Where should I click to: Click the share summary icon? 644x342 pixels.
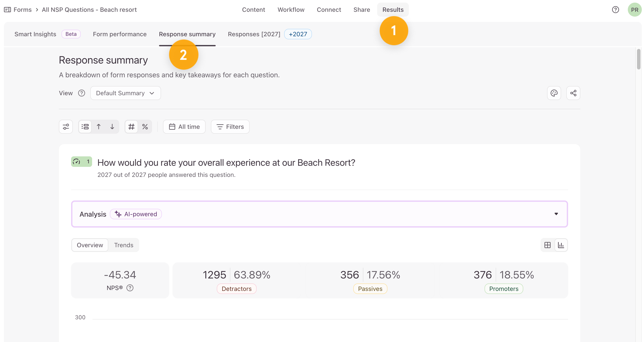point(573,93)
